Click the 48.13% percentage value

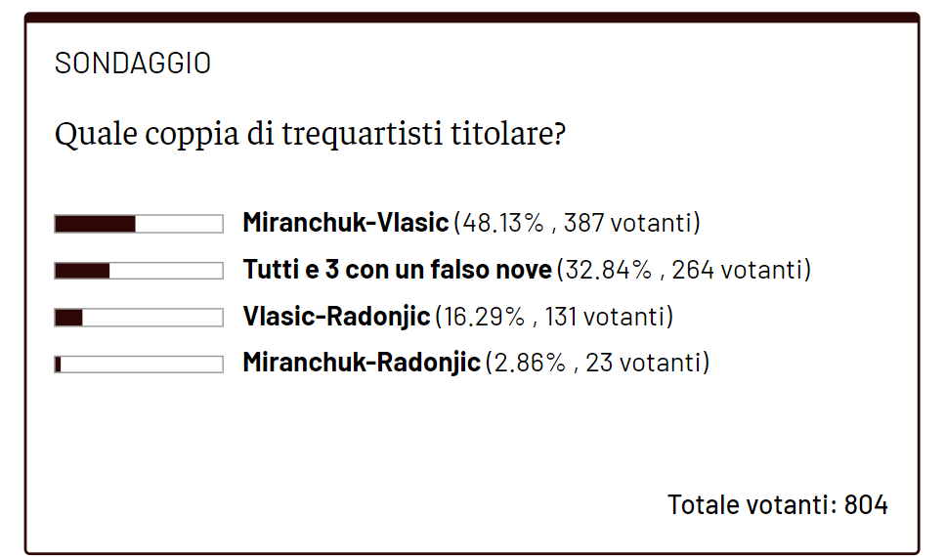(502, 223)
